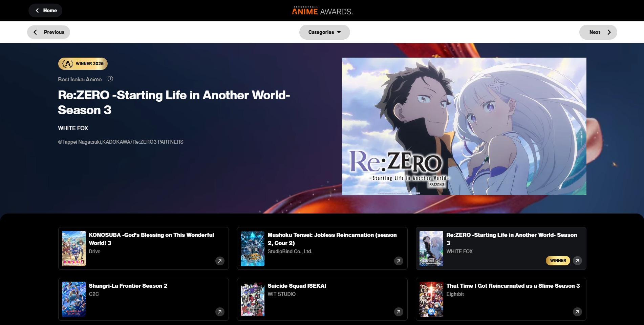The image size is (644, 325).
Task: Go to the Previous category
Action: pyautogui.click(x=49, y=32)
